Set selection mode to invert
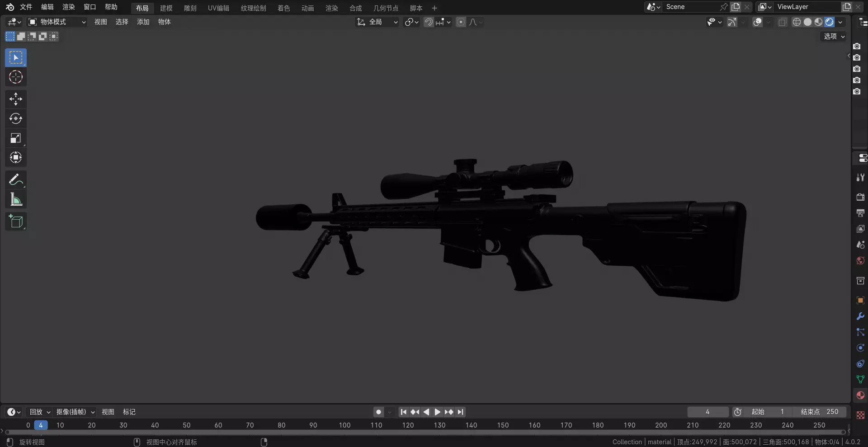Screen dimensions: 868x447 (x=42, y=37)
